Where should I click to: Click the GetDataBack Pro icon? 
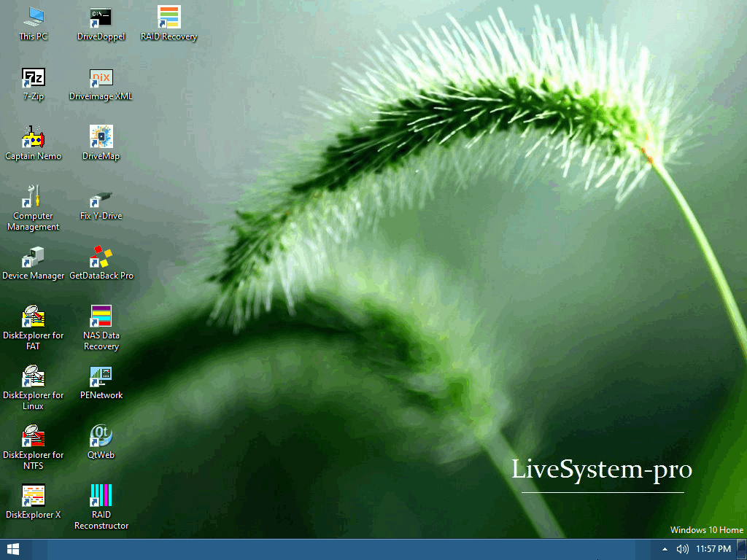click(x=101, y=257)
